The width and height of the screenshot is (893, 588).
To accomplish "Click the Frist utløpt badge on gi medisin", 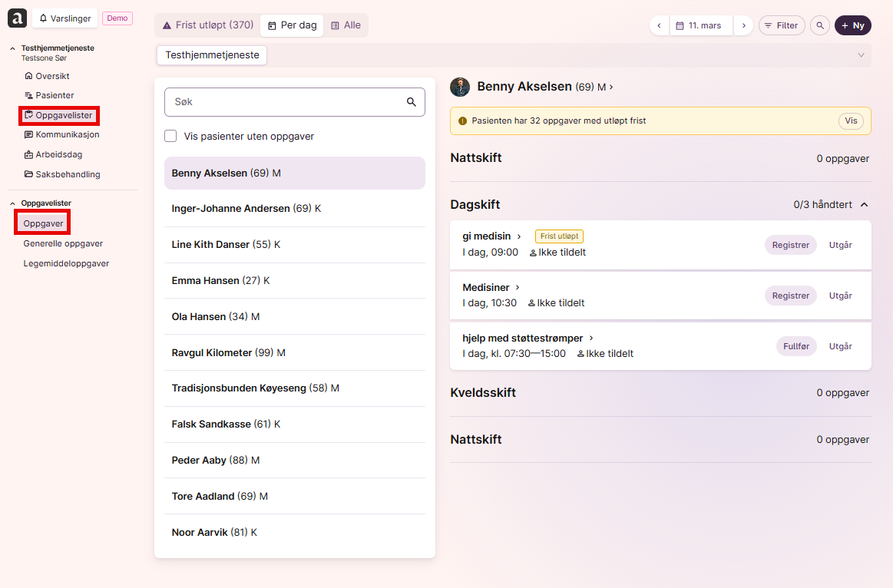I will click(x=559, y=236).
